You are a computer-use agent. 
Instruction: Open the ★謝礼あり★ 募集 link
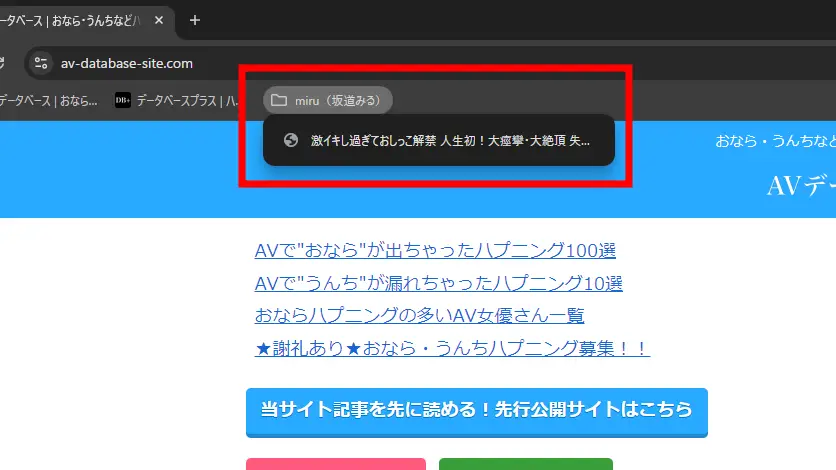[x=452, y=348]
